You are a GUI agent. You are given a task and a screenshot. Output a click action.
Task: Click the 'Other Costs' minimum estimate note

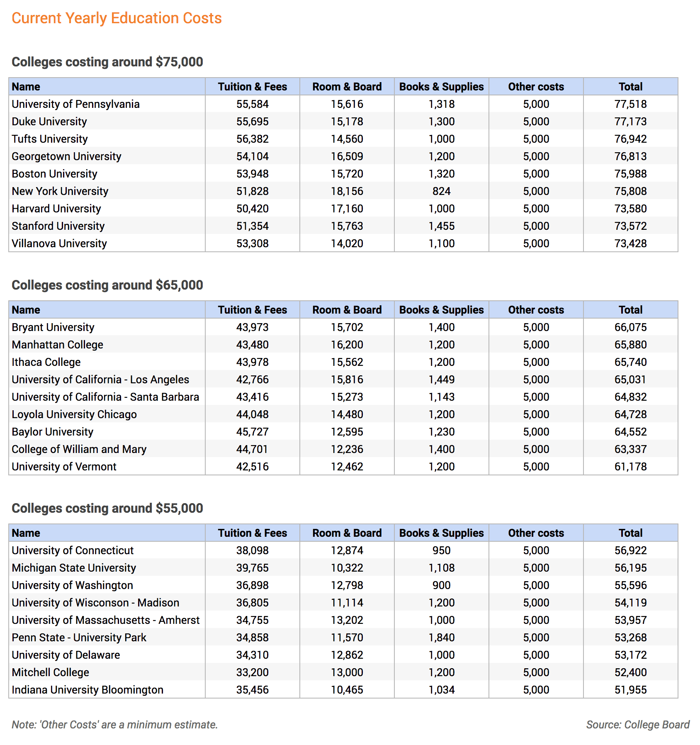(115, 725)
